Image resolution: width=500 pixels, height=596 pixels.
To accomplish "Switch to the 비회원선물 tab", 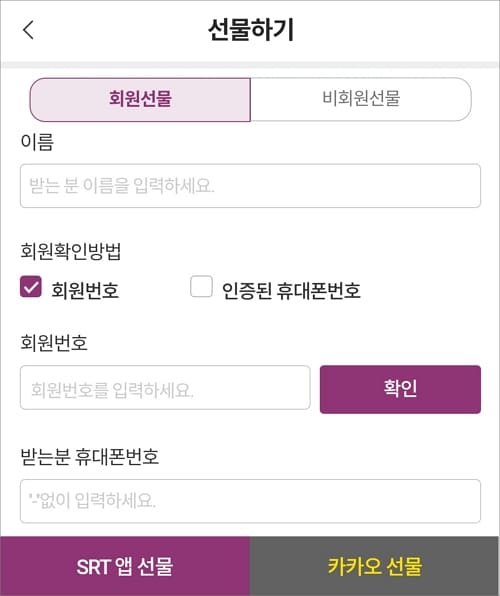I will coord(361,99).
